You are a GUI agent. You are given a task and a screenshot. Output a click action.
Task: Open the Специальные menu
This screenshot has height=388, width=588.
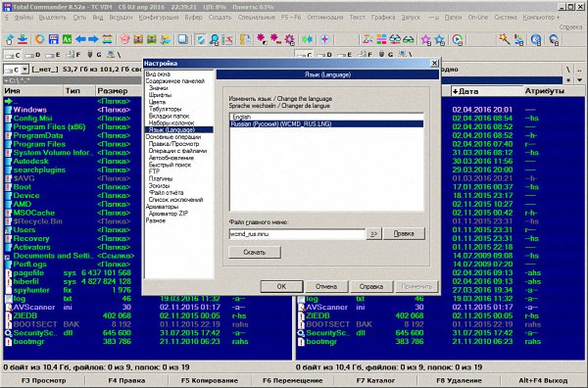[257, 18]
